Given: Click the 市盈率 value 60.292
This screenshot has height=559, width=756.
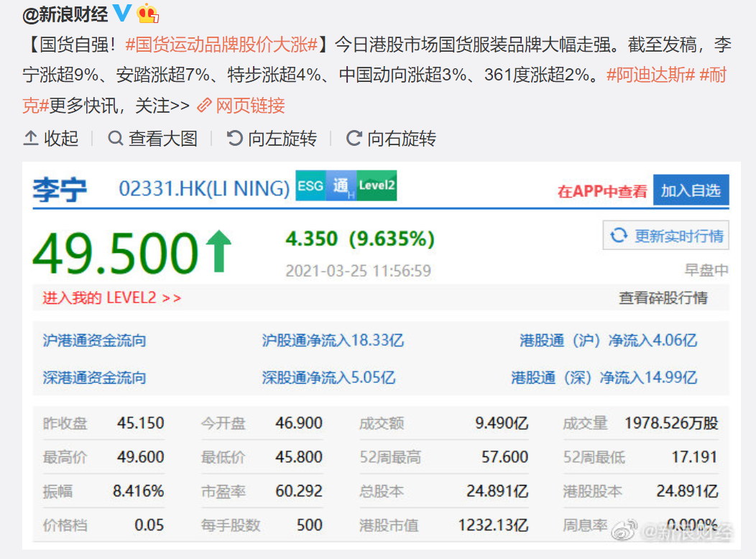Looking at the screenshot, I should [x=298, y=491].
